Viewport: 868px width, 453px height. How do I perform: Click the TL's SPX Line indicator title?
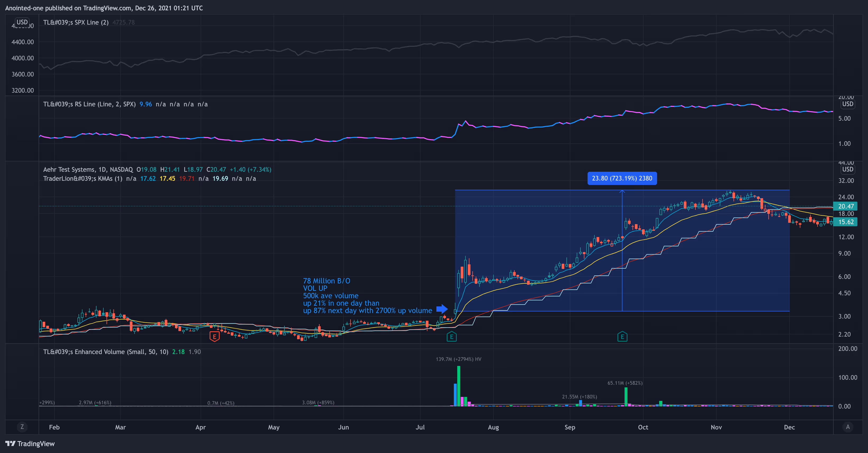click(x=76, y=22)
